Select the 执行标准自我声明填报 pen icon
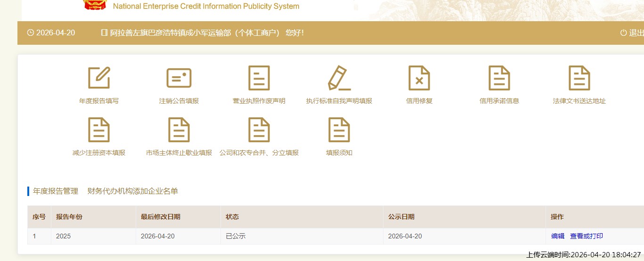 pyautogui.click(x=339, y=78)
